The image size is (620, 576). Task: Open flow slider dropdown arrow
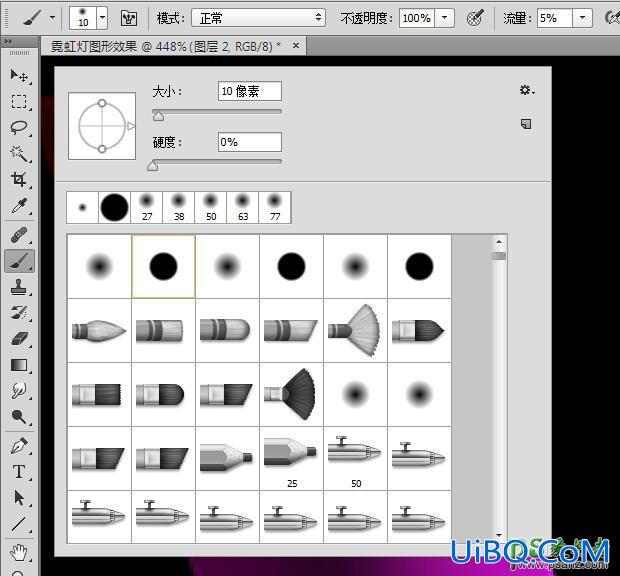coord(582,18)
